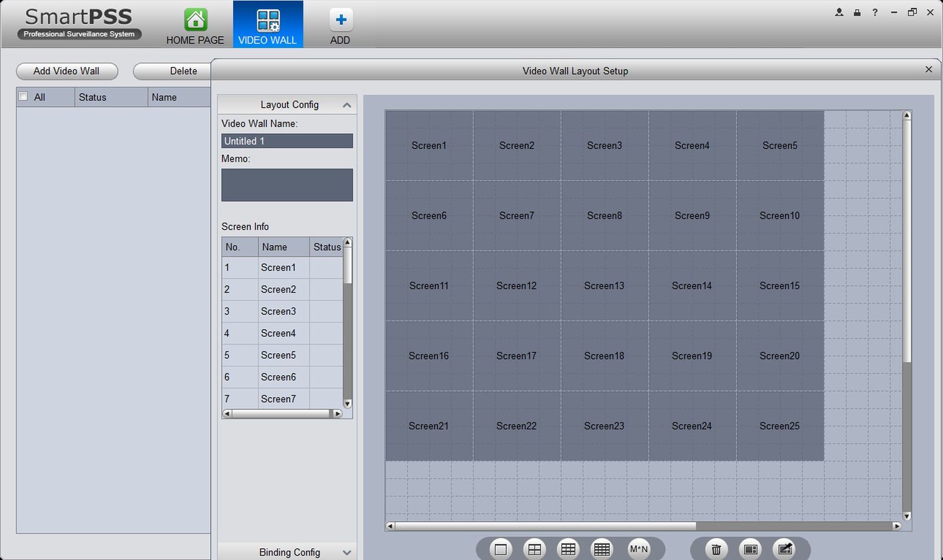Image resolution: width=943 pixels, height=560 pixels.
Task: Click the Add Video Wall button
Action: coord(67,71)
